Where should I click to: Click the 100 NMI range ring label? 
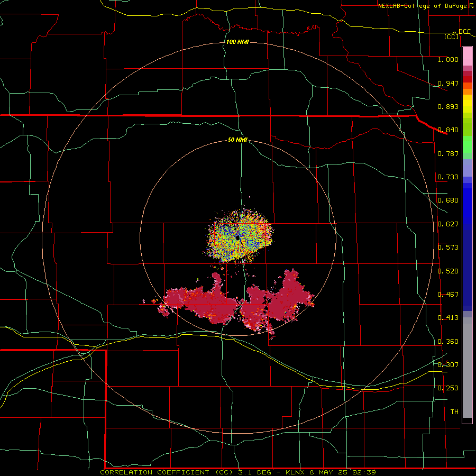click(x=237, y=42)
